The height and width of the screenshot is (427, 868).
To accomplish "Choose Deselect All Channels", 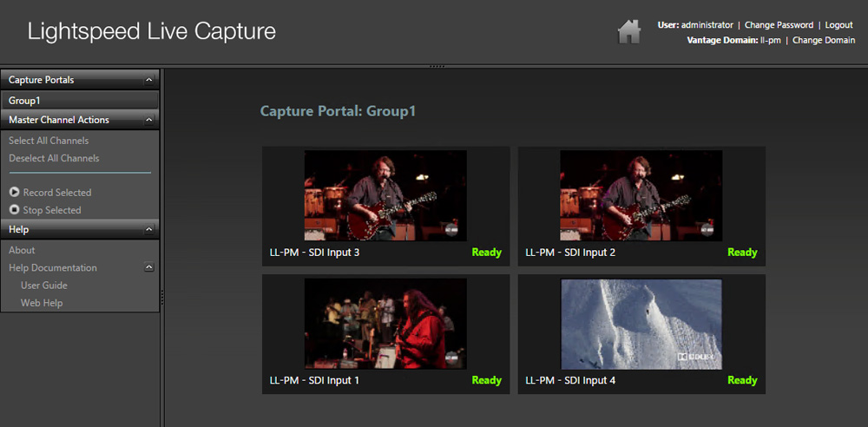I will [x=54, y=159].
